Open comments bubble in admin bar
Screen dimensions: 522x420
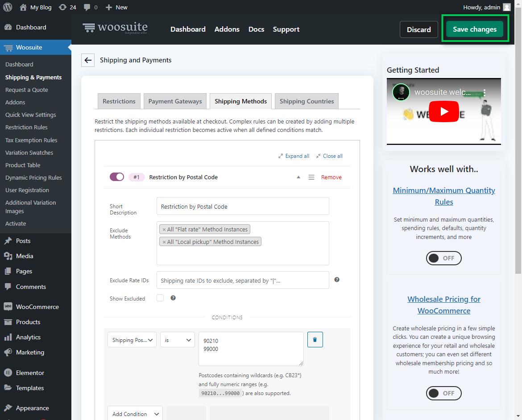point(87,7)
